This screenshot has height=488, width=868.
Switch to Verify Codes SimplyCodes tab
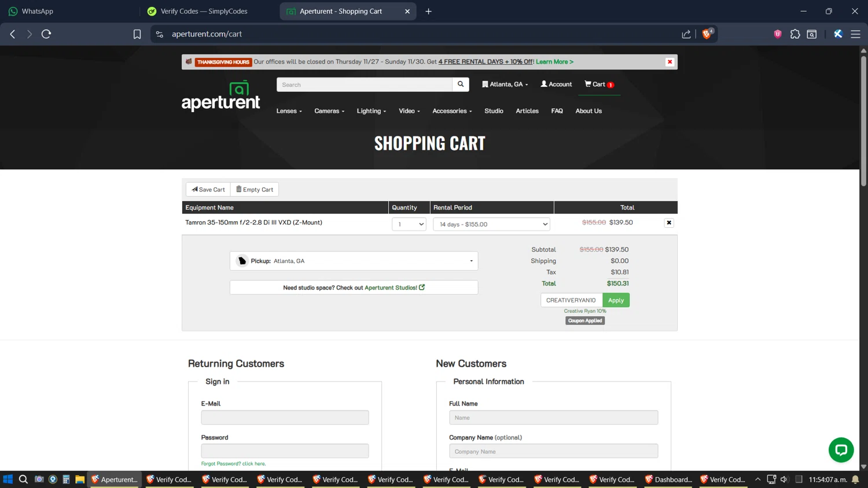(x=208, y=11)
